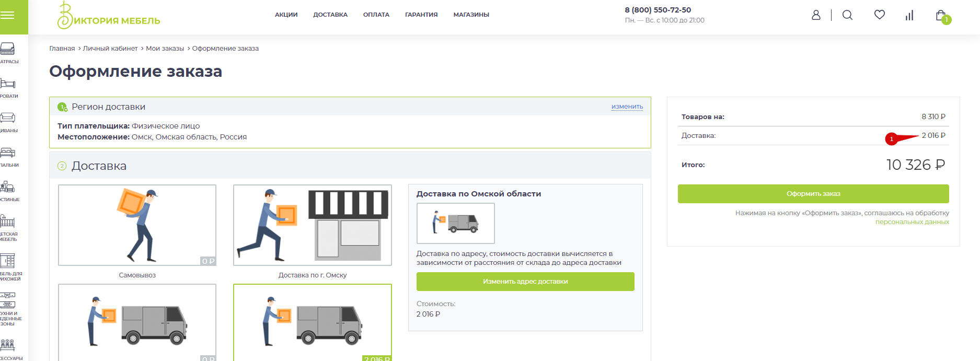
Task: Open персональных данных link
Action: pyautogui.click(x=912, y=222)
